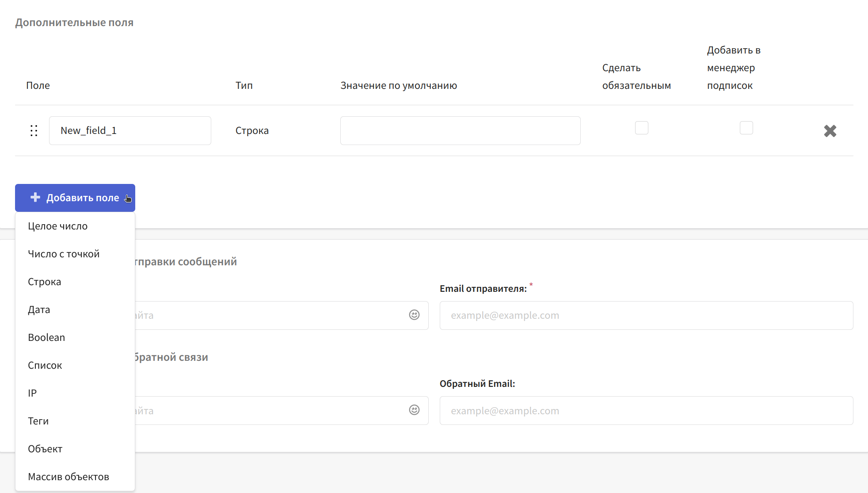Viewport: 868px width, 493px height.
Task: Select IP field type option
Action: point(75,393)
